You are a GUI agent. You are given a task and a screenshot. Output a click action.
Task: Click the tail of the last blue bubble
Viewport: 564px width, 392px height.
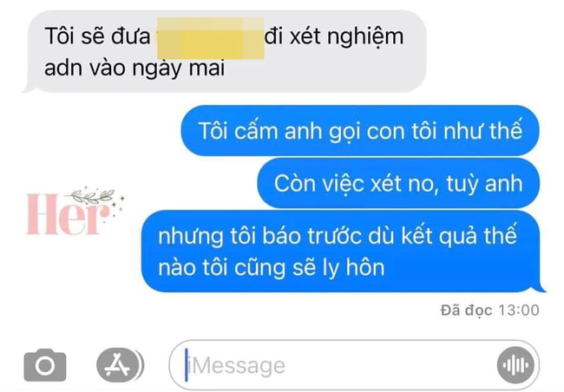coord(540,287)
